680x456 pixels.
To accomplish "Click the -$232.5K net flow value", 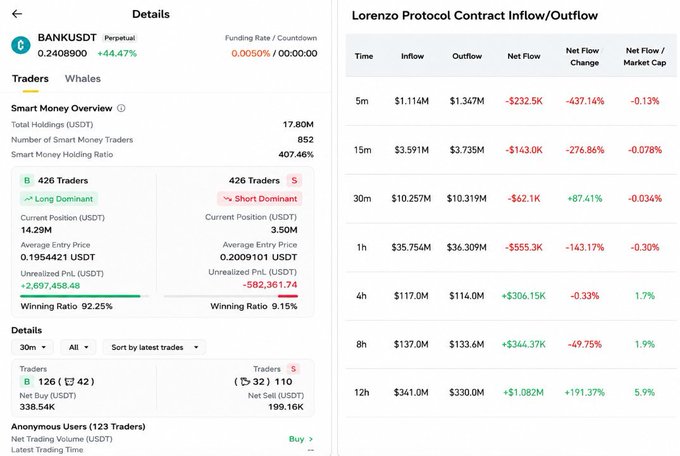I will point(524,101).
